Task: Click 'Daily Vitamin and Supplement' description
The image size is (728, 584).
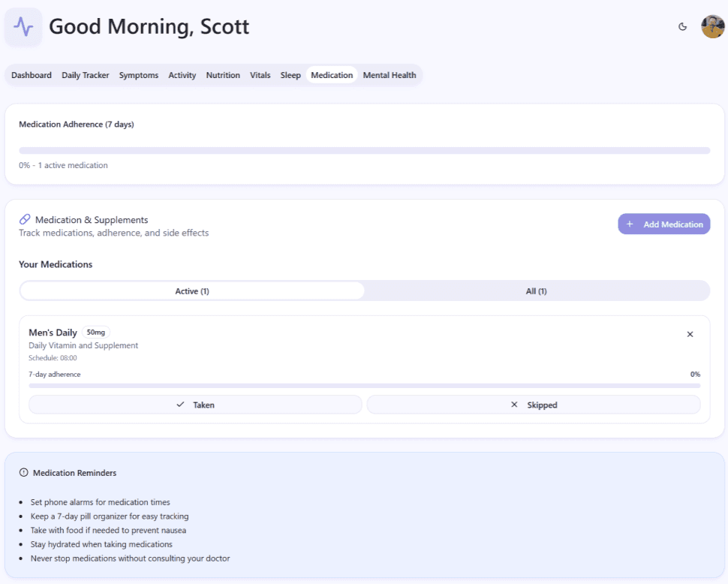Action: tap(83, 345)
